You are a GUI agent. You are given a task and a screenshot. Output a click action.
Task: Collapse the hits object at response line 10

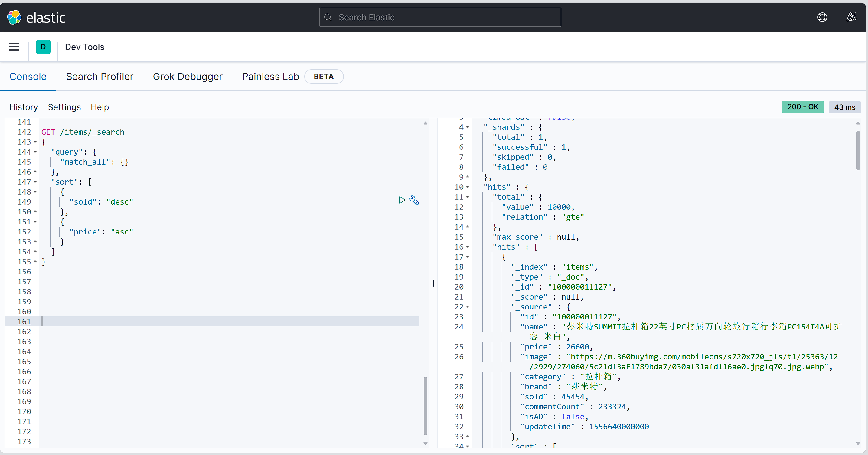click(468, 187)
